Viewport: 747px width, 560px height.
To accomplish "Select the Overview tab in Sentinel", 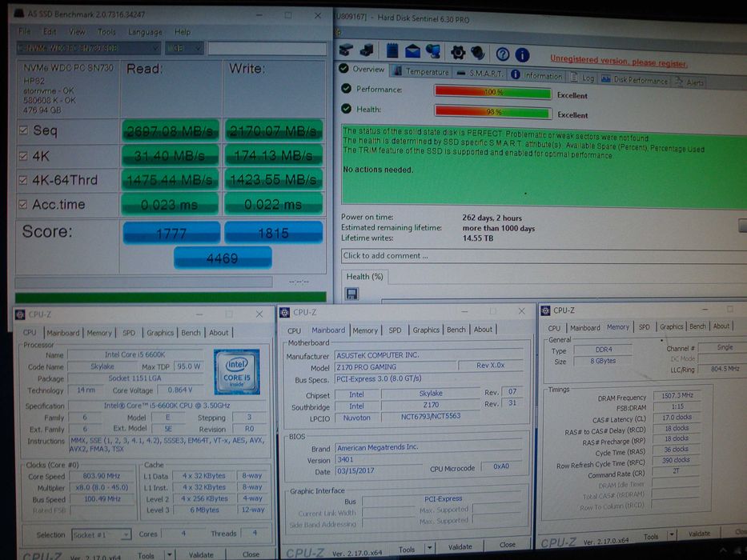I will (x=363, y=69).
